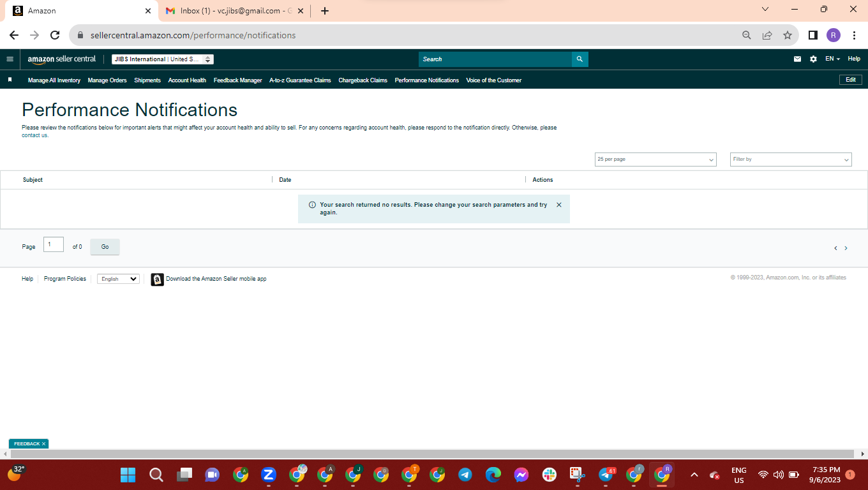Screen dimensions: 868x490
Task: Close the Feedback tab widget
Action: tap(43, 443)
